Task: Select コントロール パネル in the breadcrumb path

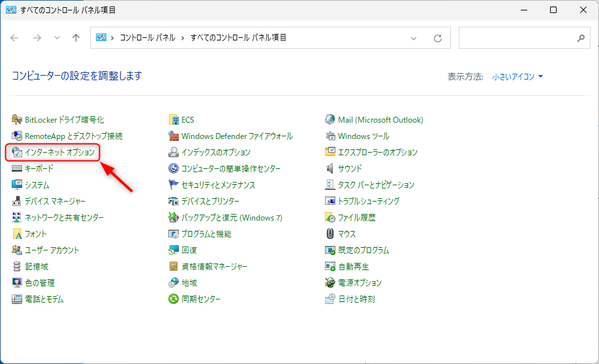Action: (x=147, y=38)
